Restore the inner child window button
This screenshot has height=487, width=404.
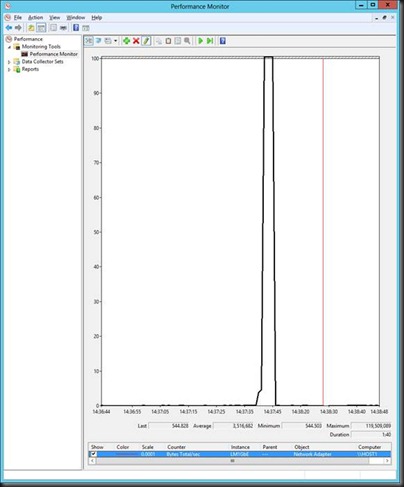point(384,18)
